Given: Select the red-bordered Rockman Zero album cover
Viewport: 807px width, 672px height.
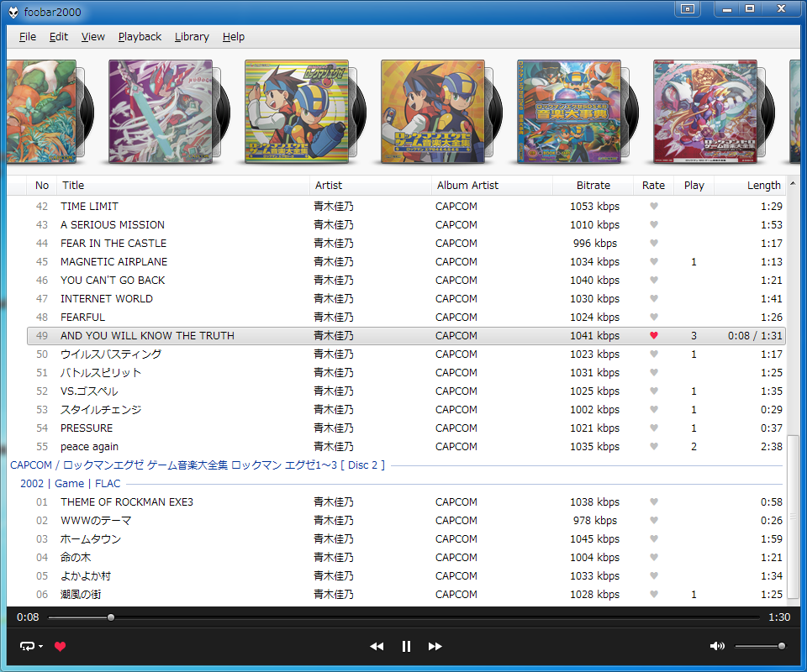Looking at the screenshot, I should pyautogui.click(x=705, y=112).
